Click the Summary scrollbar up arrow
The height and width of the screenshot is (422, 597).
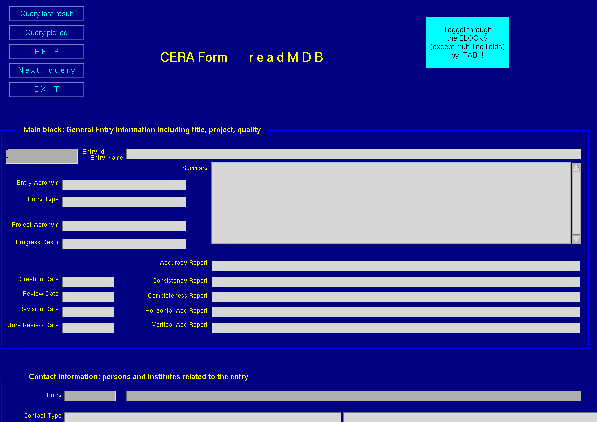pyautogui.click(x=576, y=167)
